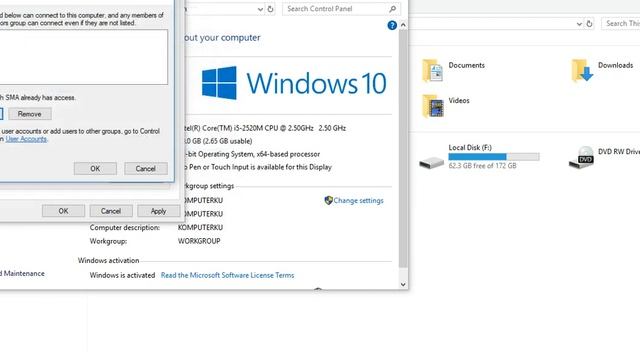Image resolution: width=640 pixels, height=360 pixels.
Task: Click the Downloads folder label
Action: click(x=616, y=65)
